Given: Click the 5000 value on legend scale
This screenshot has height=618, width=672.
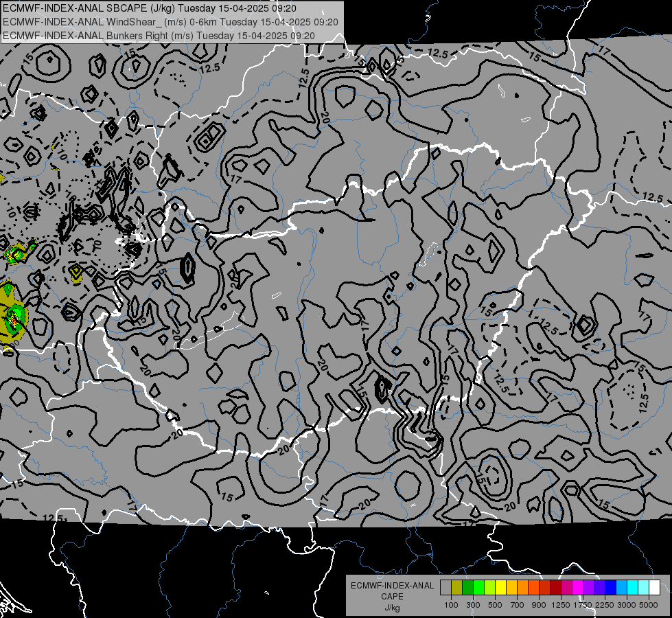Looking at the screenshot, I should pos(649,605).
